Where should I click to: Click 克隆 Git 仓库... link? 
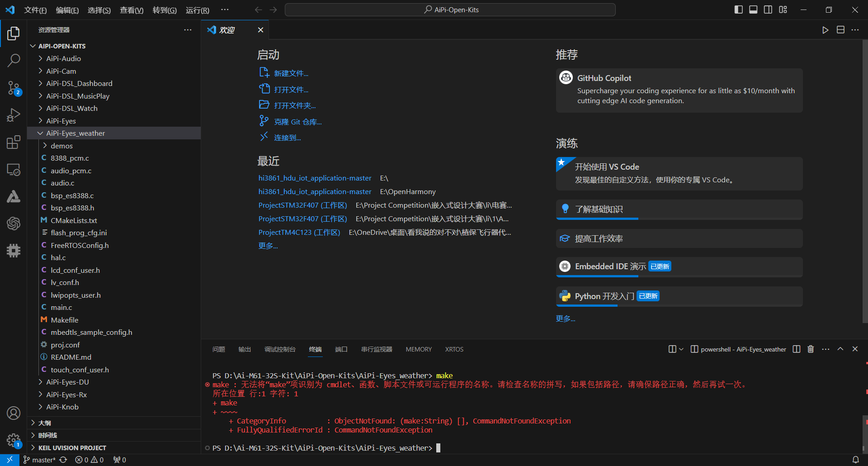[x=298, y=122]
